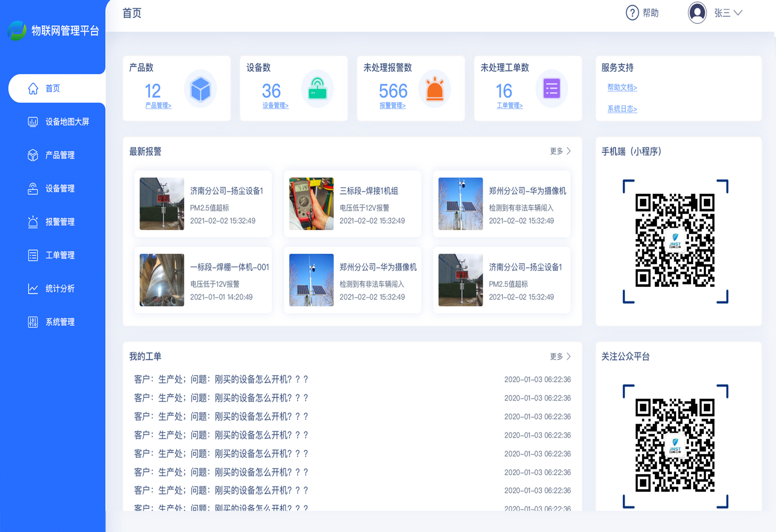Click the 更多 text in 最新报警

click(557, 151)
